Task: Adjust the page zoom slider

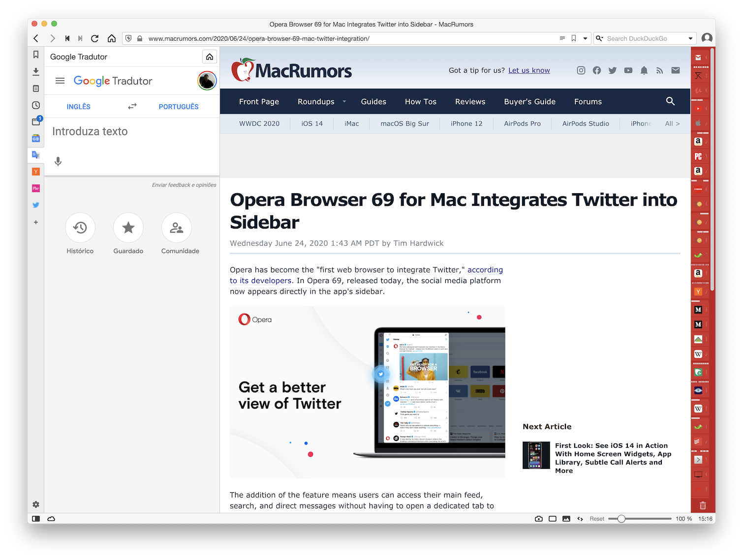Action: coord(640,519)
